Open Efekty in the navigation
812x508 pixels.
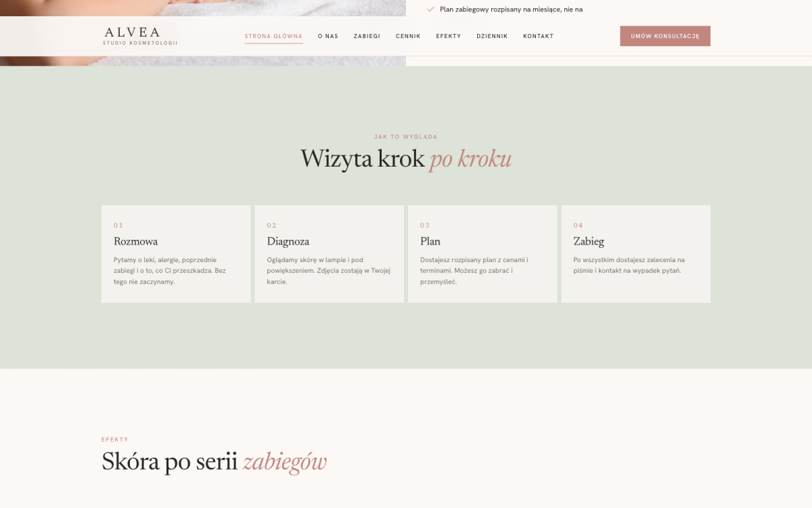coord(449,36)
